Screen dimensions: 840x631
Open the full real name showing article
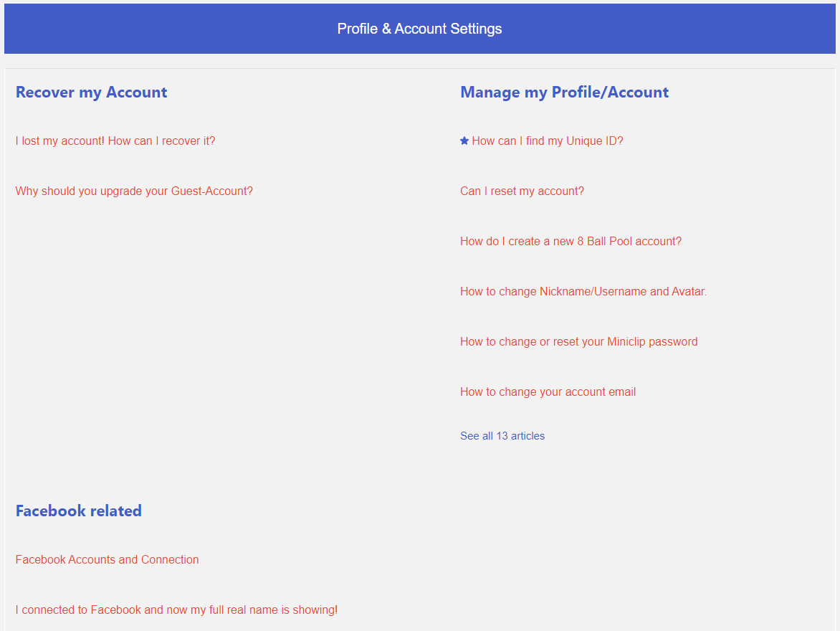[176, 610]
